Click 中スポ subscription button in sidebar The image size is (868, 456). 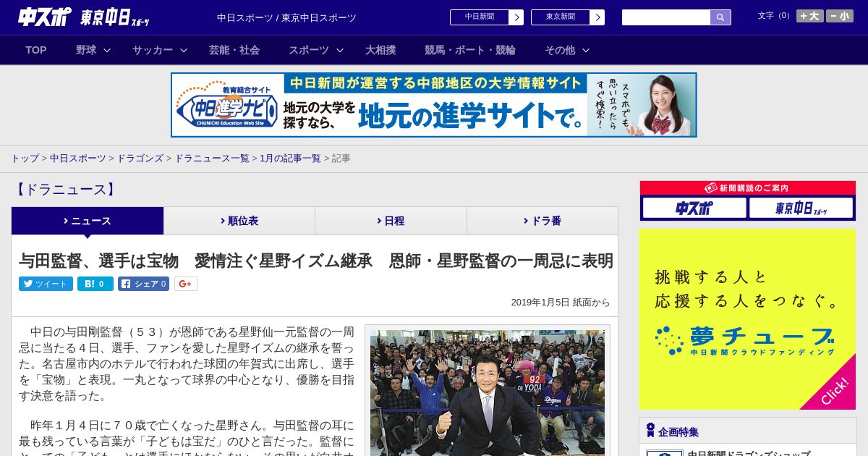(694, 208)
